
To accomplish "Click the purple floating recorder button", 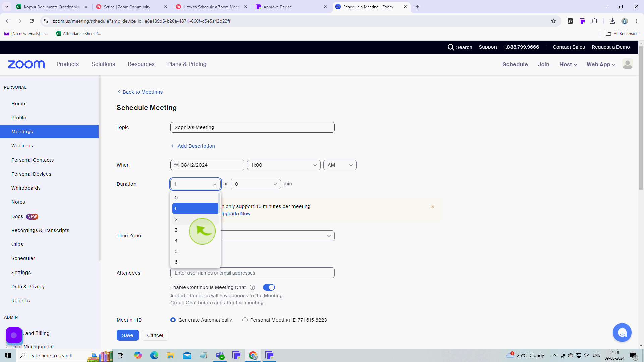I will [x=14, y=335].
